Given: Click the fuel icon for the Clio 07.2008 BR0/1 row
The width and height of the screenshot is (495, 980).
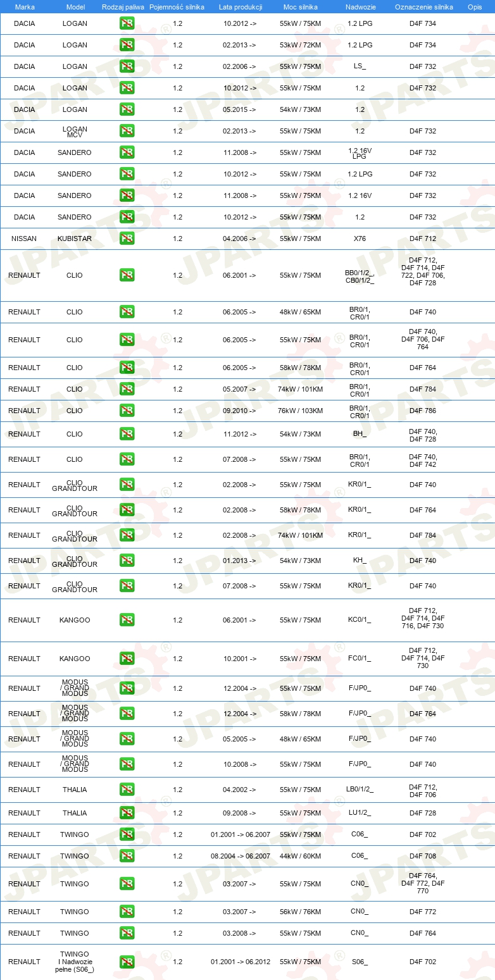Looking at the screenshot, I should pyautogui.click(x=127, y=459).
